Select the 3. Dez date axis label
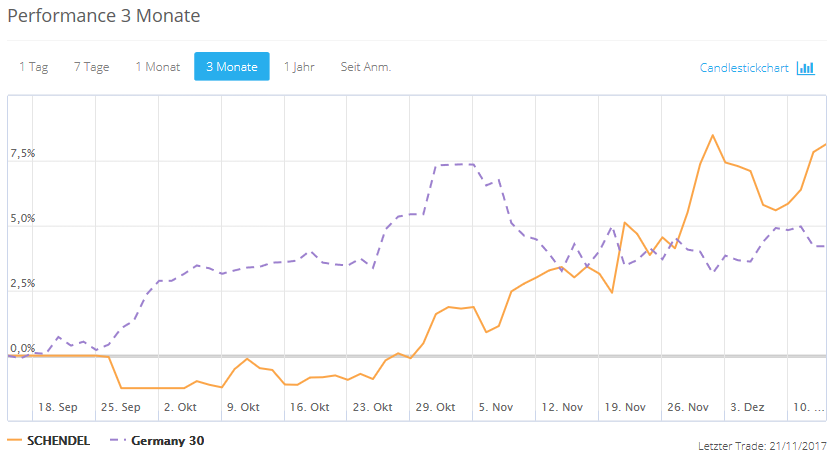Image resolution: width=832 pixels, height=458 pixels. (x=747, y=407)
